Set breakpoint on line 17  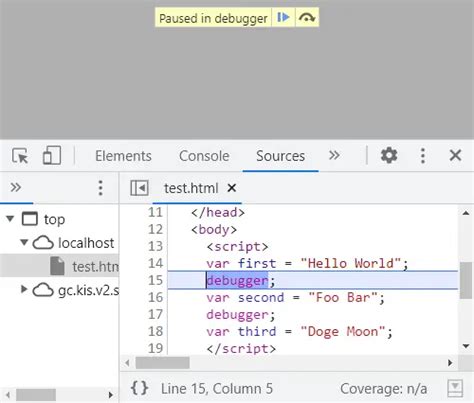point(155,314)
